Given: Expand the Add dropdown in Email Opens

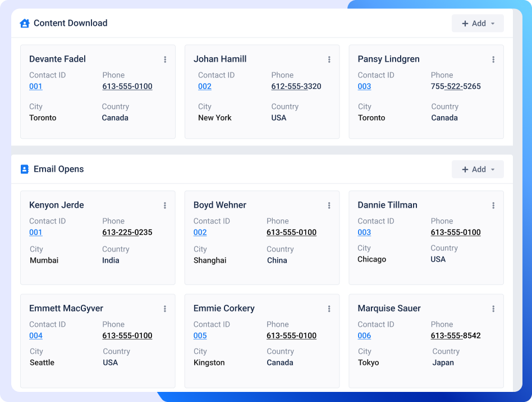Looking at the screenshot, I should pyautogui.click(x=478, y=170).
